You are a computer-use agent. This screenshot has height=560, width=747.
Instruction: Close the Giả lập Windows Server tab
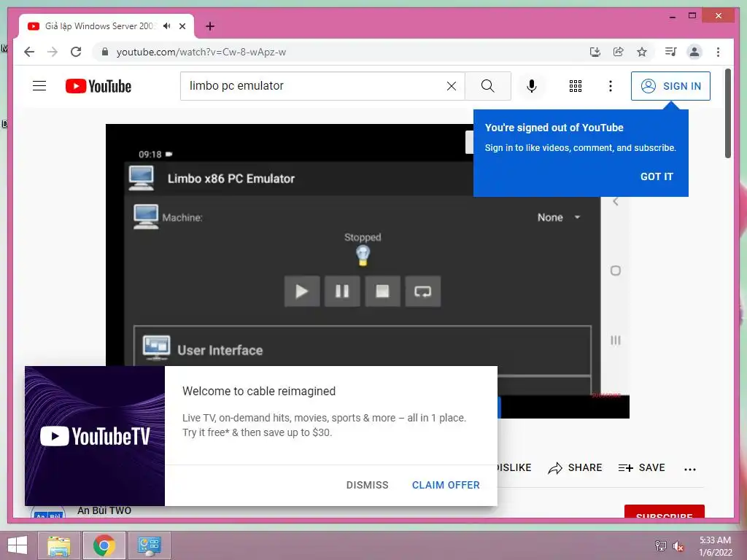(182, 26)
